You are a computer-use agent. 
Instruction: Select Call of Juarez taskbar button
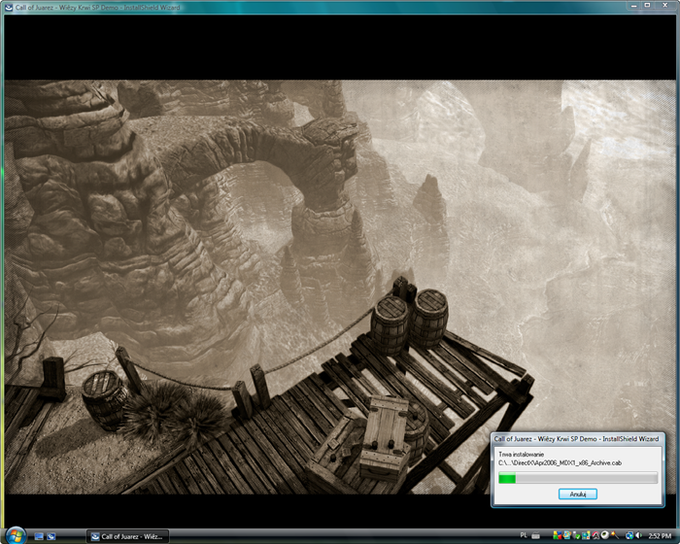[128, 537]
